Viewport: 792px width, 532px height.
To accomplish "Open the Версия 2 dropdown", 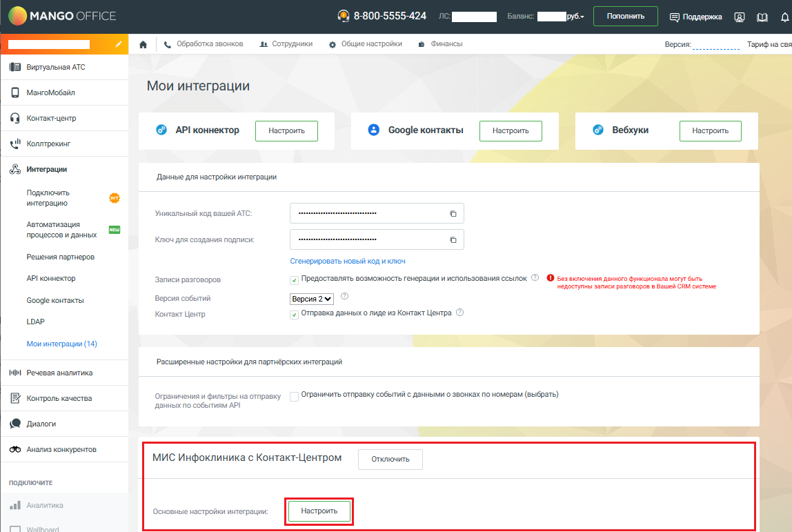I will (312, 299).
